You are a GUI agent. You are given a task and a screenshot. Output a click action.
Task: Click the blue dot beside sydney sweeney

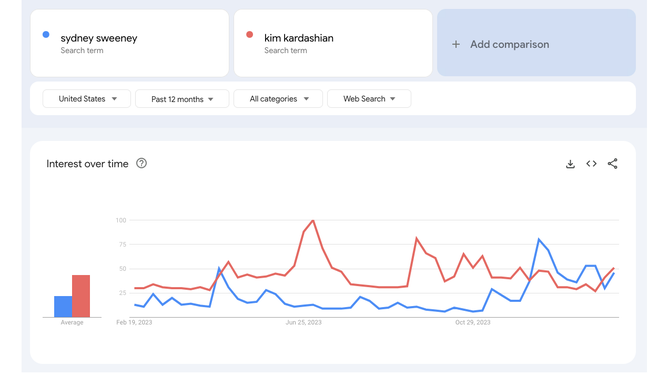click(46, 34)
